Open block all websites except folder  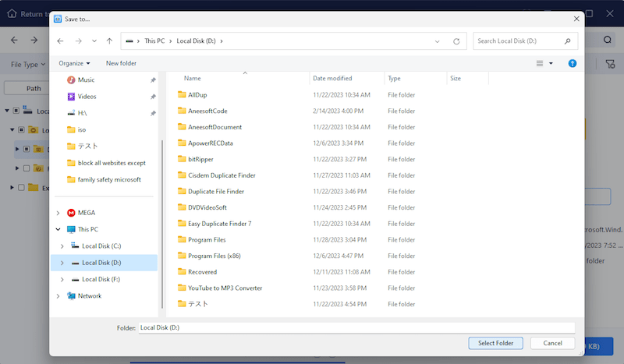(107, 163)
